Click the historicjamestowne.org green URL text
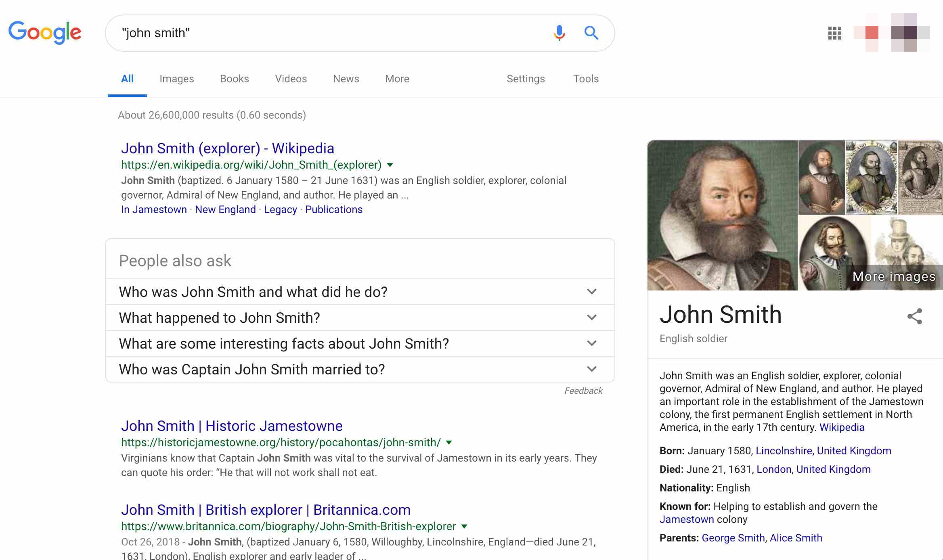The image size is (943, 560). (281, 443)
